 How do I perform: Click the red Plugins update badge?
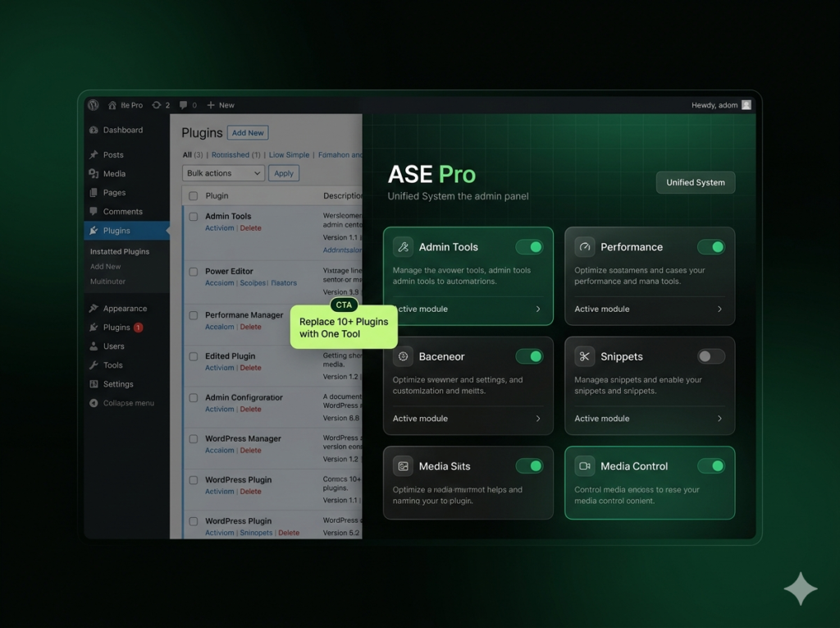138,328
